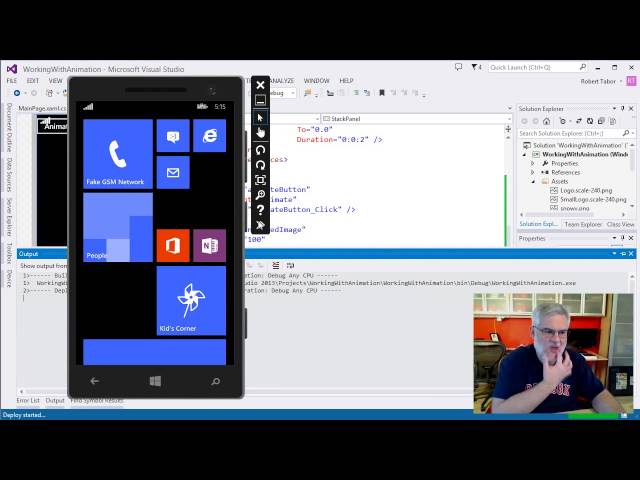Viewport: 640px width, 480px height.
Task: Switch to the Error List tab
Action: (28, 400)
